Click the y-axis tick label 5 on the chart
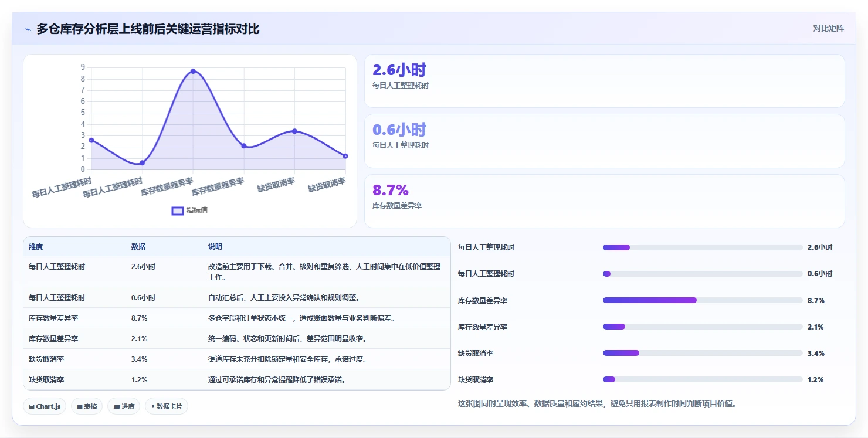This screenshot has height=438, width=868. tap(83, 113)
